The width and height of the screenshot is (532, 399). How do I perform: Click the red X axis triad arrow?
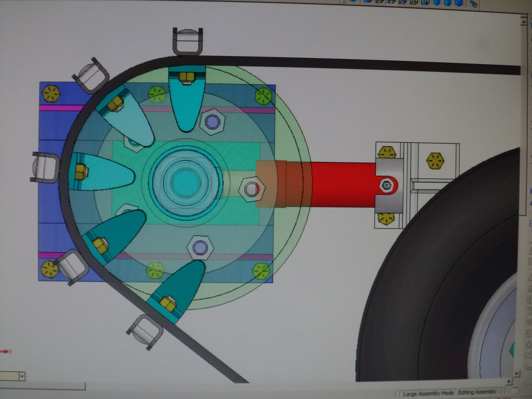pyautogui.click(x=4, y=352)
